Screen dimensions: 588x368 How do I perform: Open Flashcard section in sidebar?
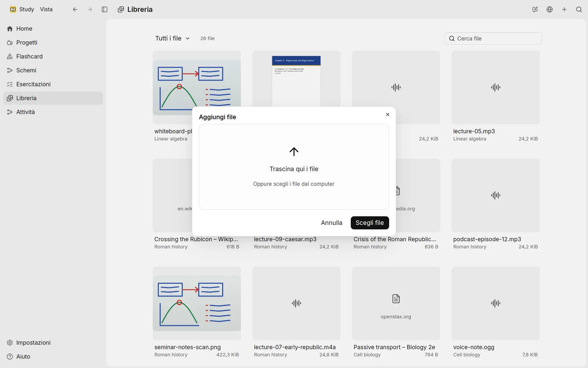(53, 56)
